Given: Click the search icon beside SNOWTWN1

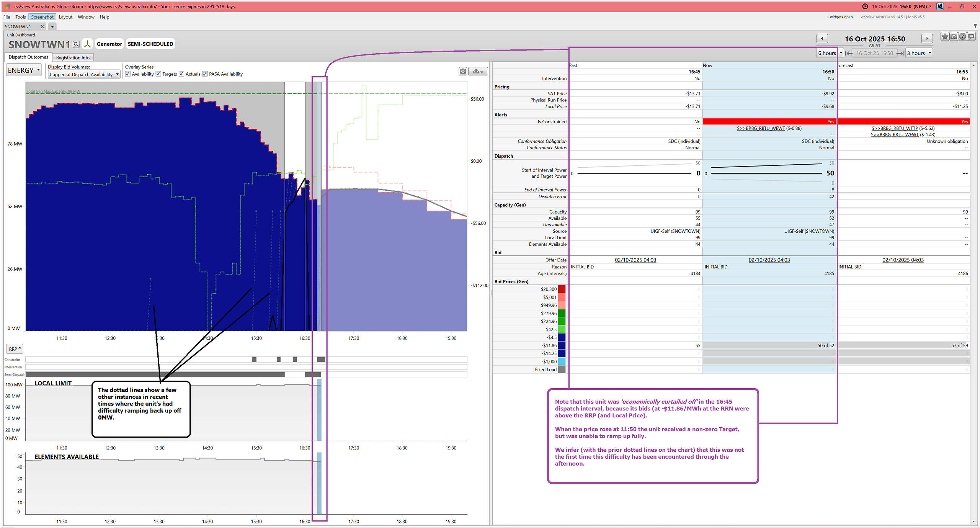Looking at the screenshot, I should click(76, 44).
